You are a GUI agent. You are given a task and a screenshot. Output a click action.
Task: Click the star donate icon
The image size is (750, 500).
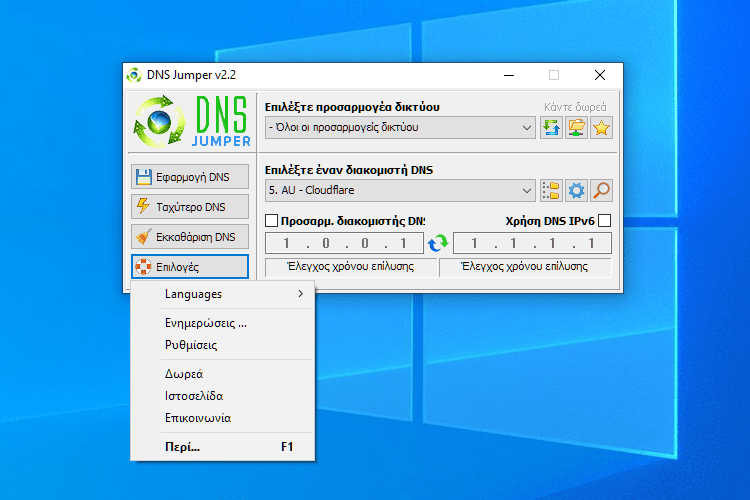[601, 128]
